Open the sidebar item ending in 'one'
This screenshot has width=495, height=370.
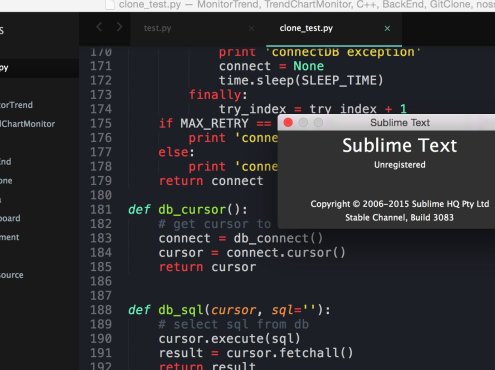click(x=6, y=181)
